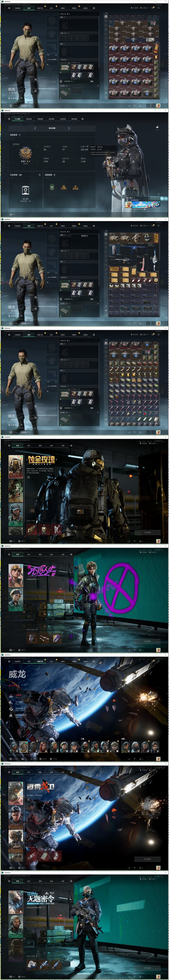The width and height of the screenshot is (169, 980).
Task: Select the green shield achievement badge
Action: (52, 187)
